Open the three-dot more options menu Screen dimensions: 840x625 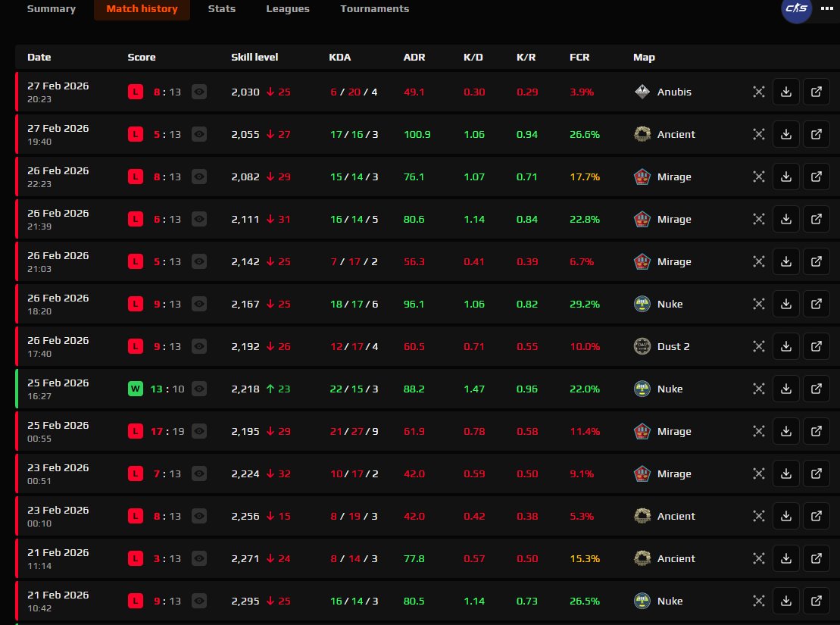tap(826, 8)
